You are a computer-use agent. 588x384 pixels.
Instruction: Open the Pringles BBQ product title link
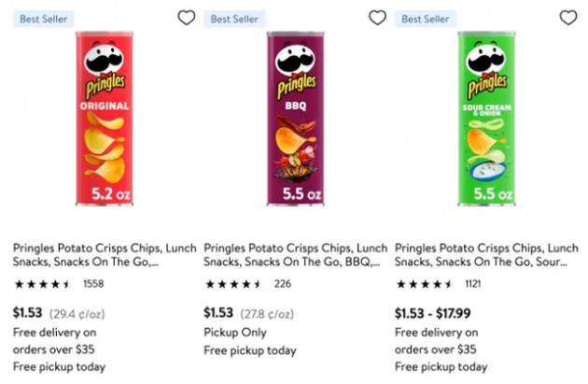pyautogui.click(x=296, y=255)
